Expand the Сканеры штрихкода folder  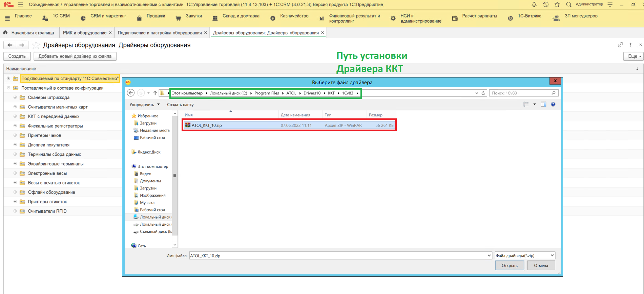[x=15, y=97]
